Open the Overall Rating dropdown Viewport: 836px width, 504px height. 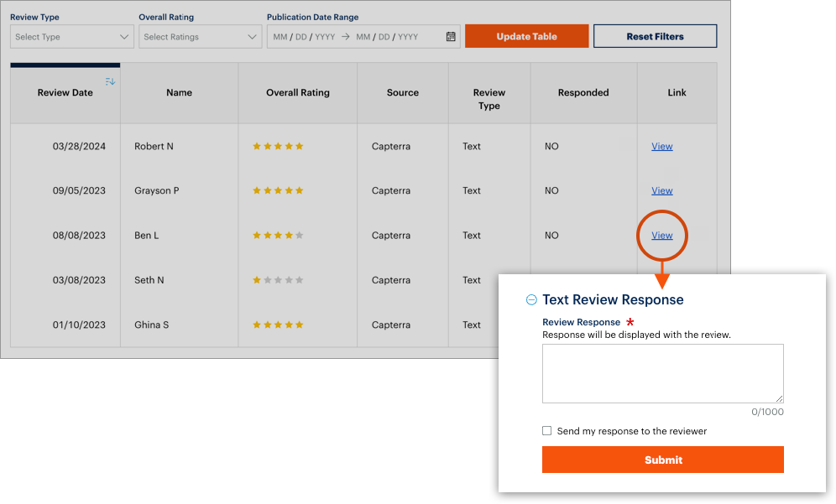200,36
